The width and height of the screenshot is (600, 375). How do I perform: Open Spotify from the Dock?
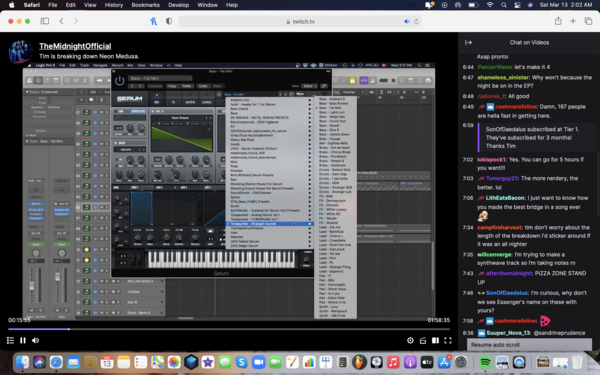point(485,362)
